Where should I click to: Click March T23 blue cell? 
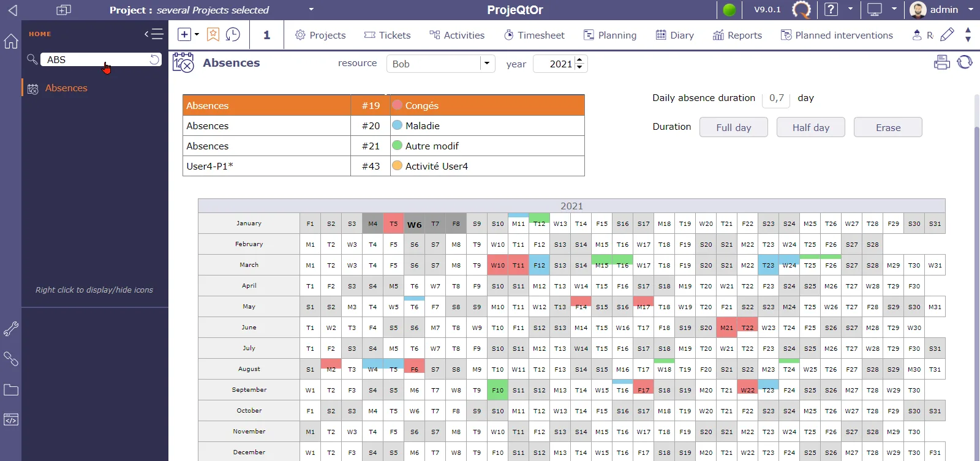(769, 265)
